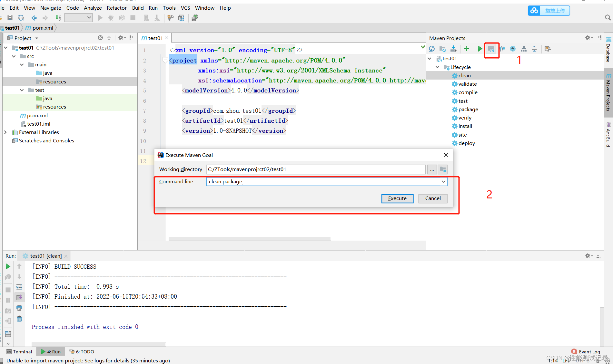The width and height of the screenshot is (613, 364).
Task: Collapse the main folder
Action: point(22,65)
